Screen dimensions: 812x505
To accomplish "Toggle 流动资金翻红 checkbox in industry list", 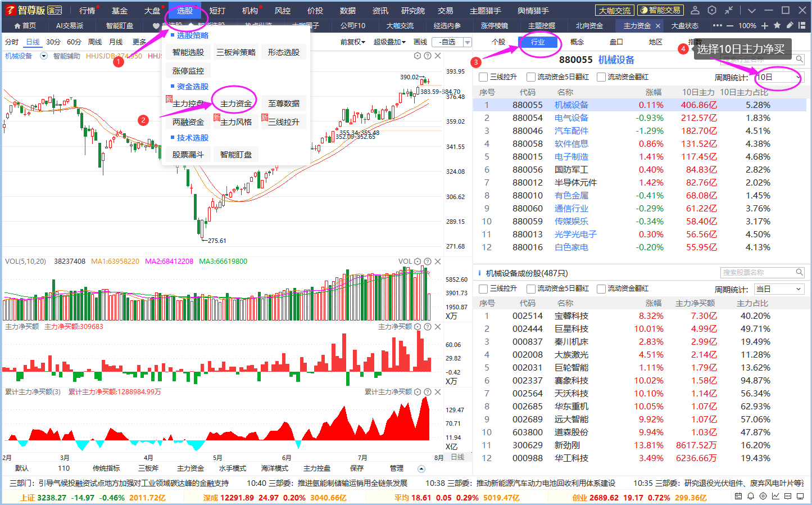I will [x=601, y=77].
